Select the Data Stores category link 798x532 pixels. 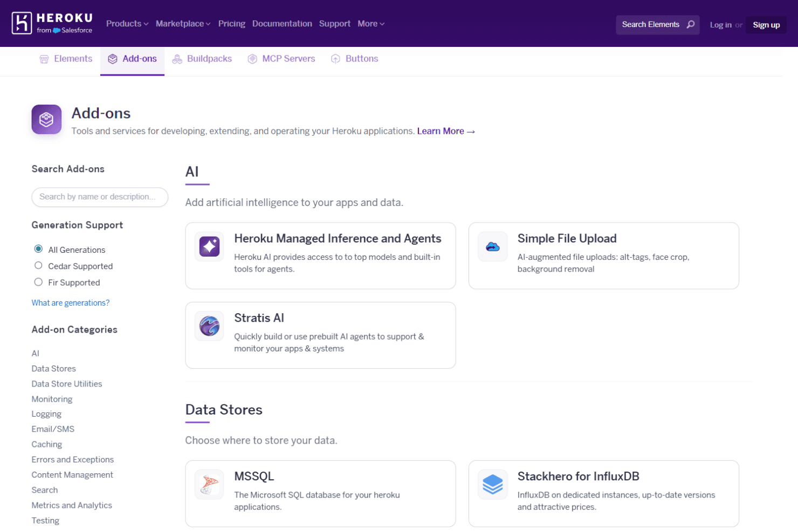(54, 369)
